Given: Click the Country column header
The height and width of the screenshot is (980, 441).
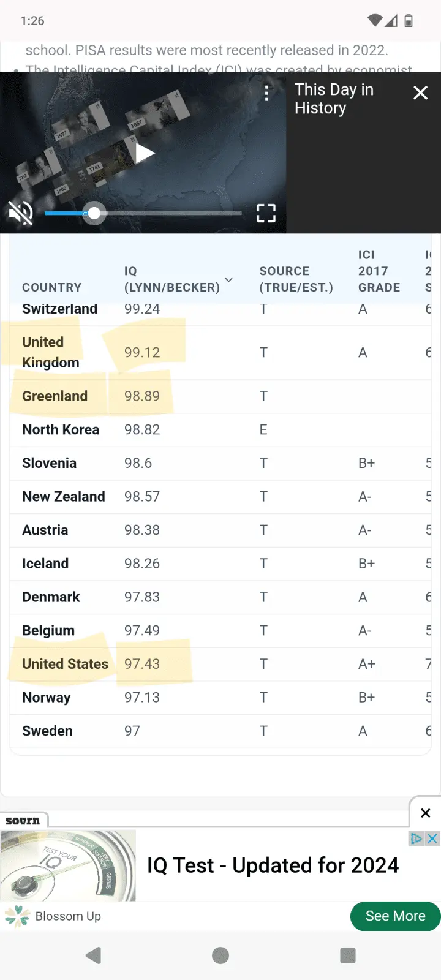Looking at the screenshot, I should (x=51, y=287).
